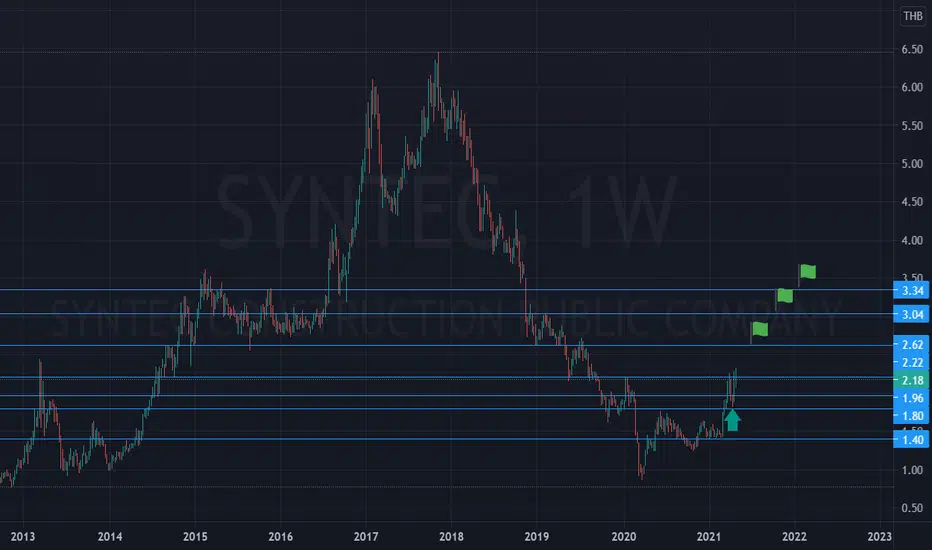Click the 5.50 price axis value
This screenshot has height=550, width=932.
(912, 126)
